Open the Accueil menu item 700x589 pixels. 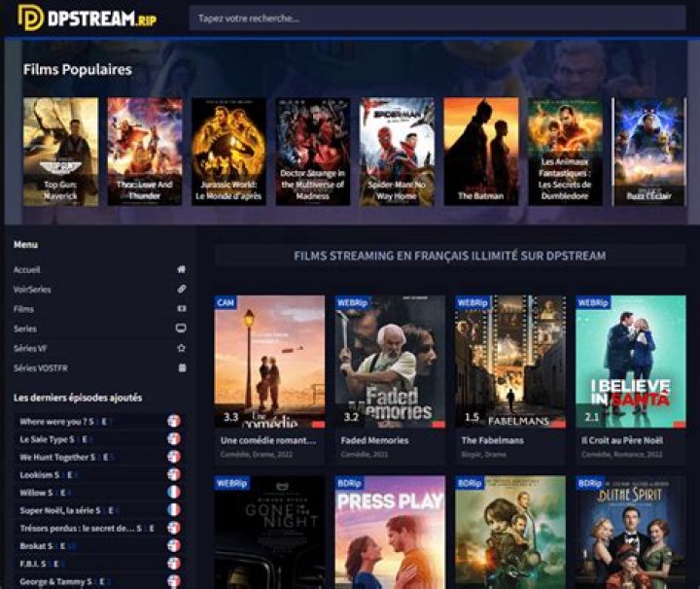point(27,269)
